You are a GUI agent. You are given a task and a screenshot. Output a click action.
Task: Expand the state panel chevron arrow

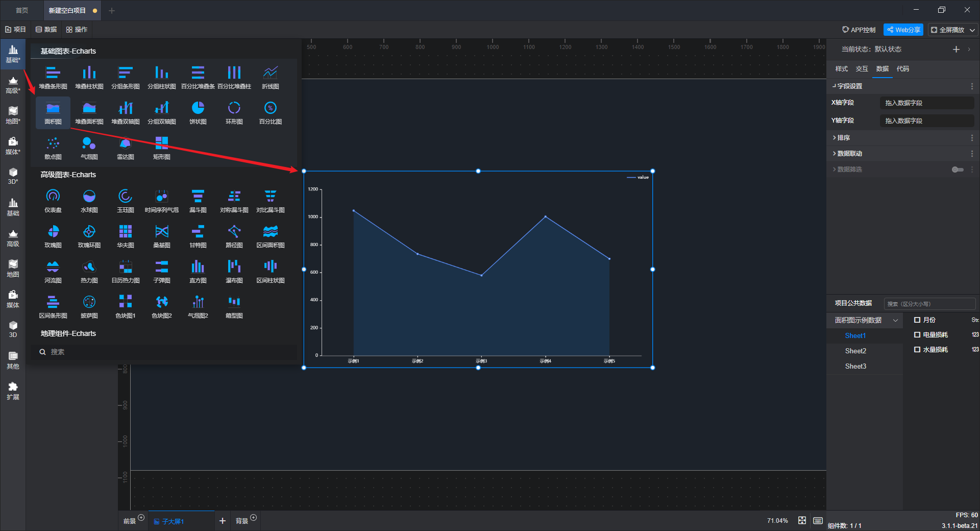pos(969,50)
